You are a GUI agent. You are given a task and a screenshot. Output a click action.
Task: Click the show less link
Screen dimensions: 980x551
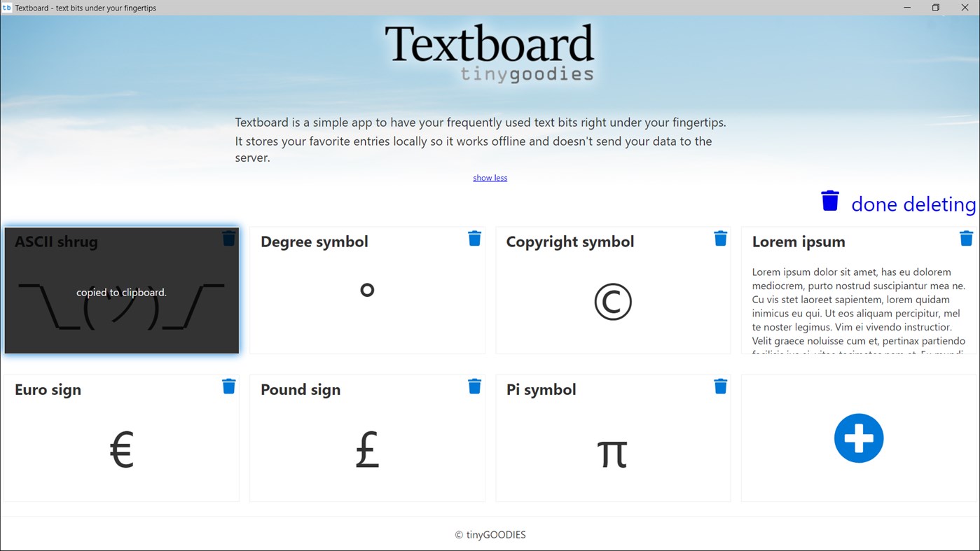point(490,177)
